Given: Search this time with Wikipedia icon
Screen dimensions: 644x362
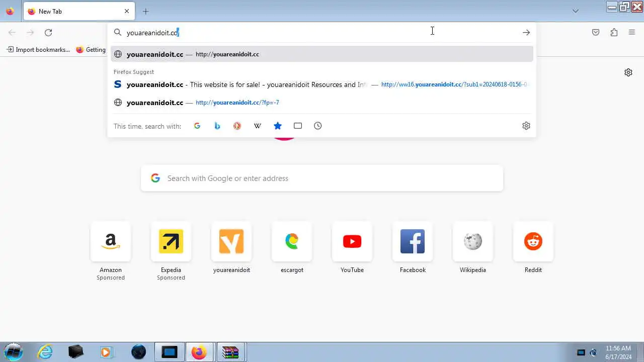Looking at the screenshot, I should tap(258, 126).
